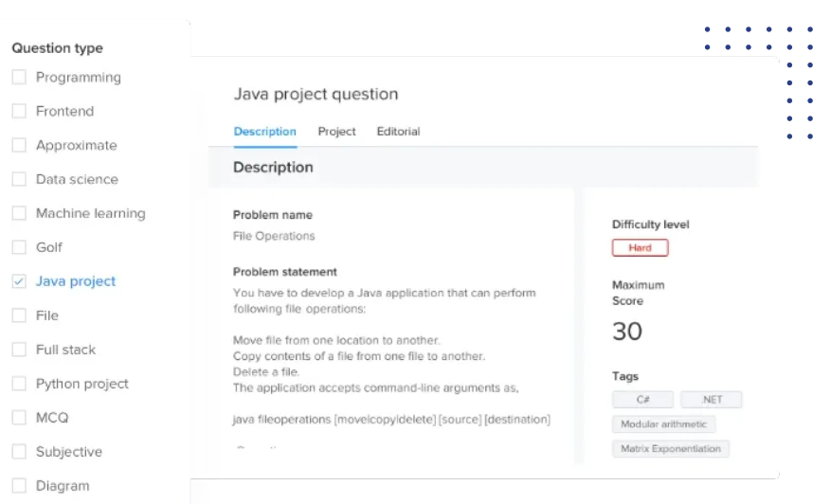Select the Modular arithmetic tag
Screen dimensions: 813x504
[x=663, y=424]
